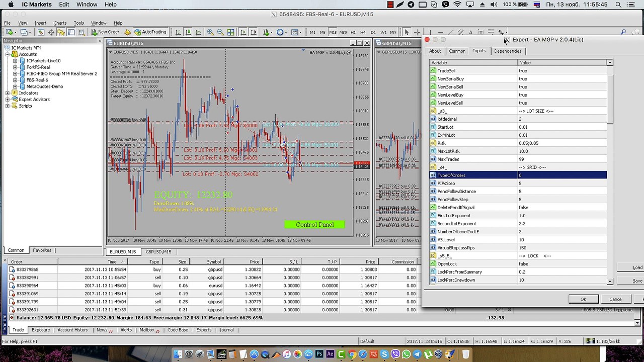Switch timeframe to H1
The image size is (644, 362).
(x=353, y=32)
